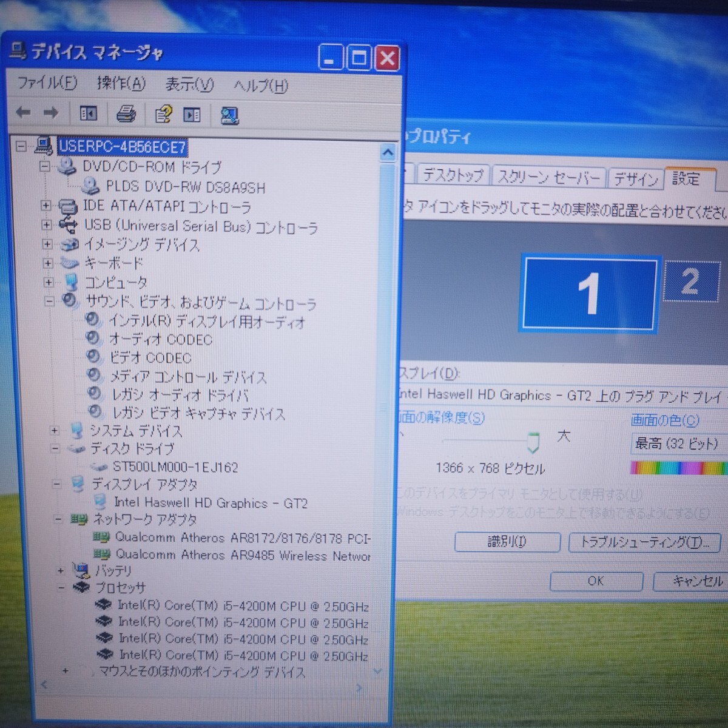Select monitor 1 in the display arrangement

[x=589, y=294]
